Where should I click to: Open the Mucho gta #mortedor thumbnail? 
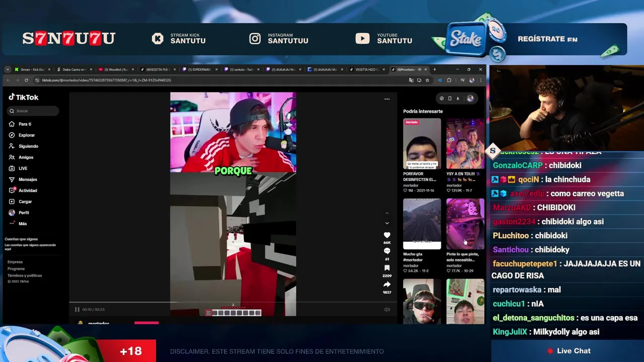click(422, 224)
